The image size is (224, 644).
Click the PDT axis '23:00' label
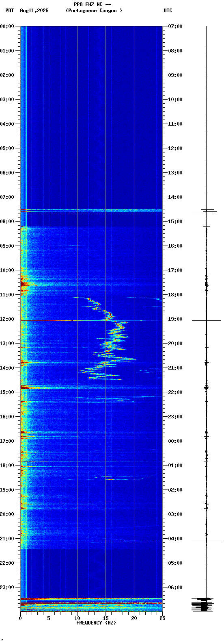[7, 587]
